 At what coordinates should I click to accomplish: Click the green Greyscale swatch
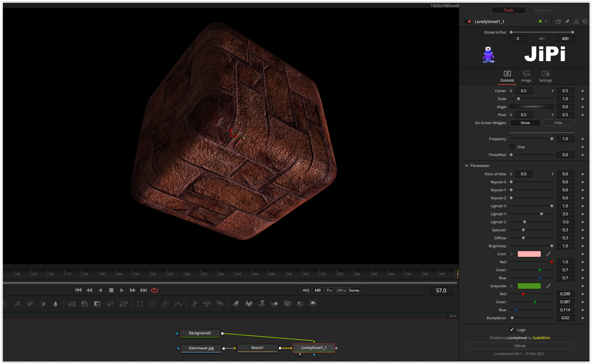click(x=529, y=286)
